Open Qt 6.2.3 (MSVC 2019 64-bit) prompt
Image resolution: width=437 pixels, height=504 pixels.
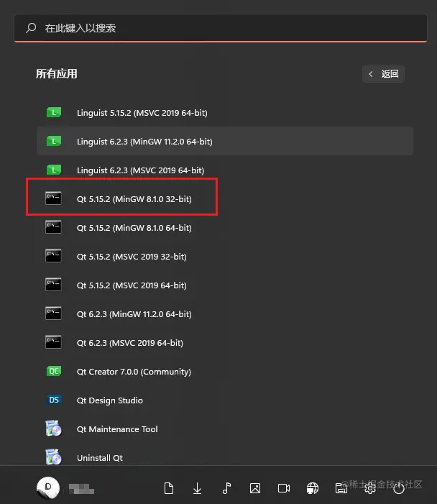point(224,342)
